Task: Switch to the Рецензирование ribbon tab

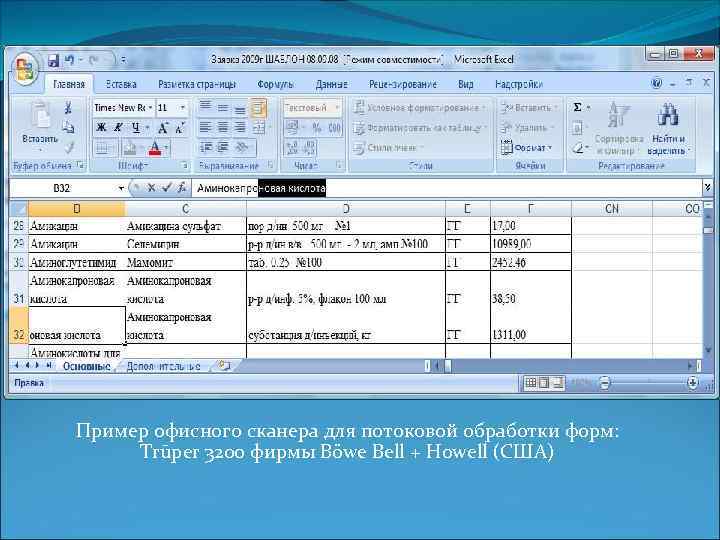Action: point(403,84)
